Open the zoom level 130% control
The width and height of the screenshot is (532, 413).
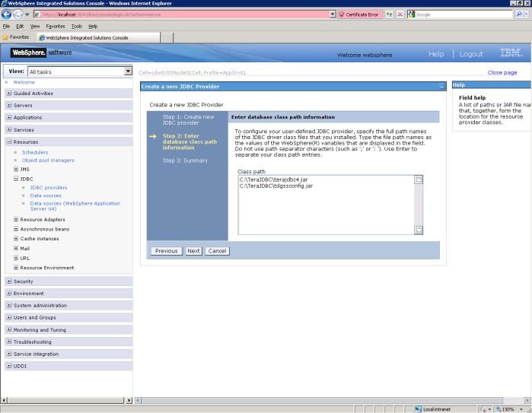[x=511, y=409]
